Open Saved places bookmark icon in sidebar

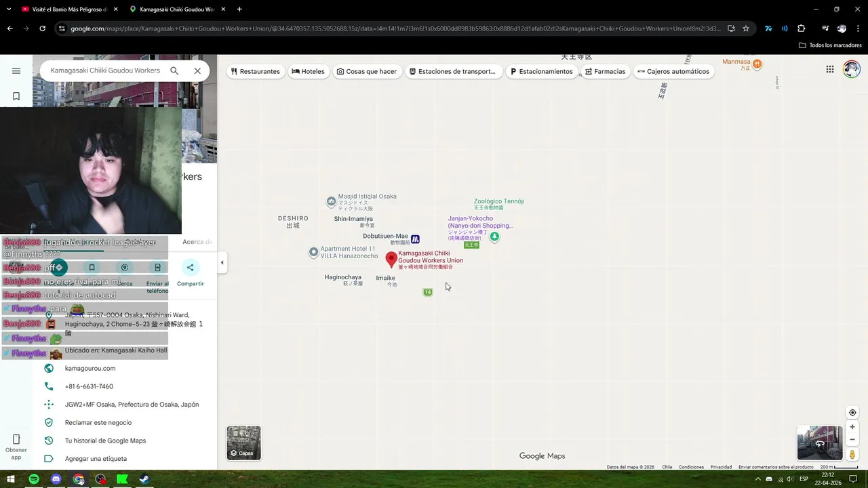click(x=16, y=96)
